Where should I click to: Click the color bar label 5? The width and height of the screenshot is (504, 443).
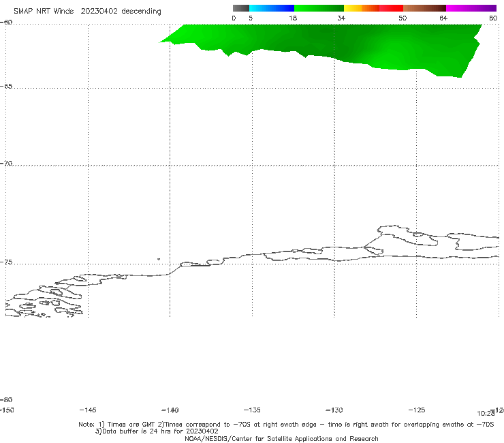point(251,18)
